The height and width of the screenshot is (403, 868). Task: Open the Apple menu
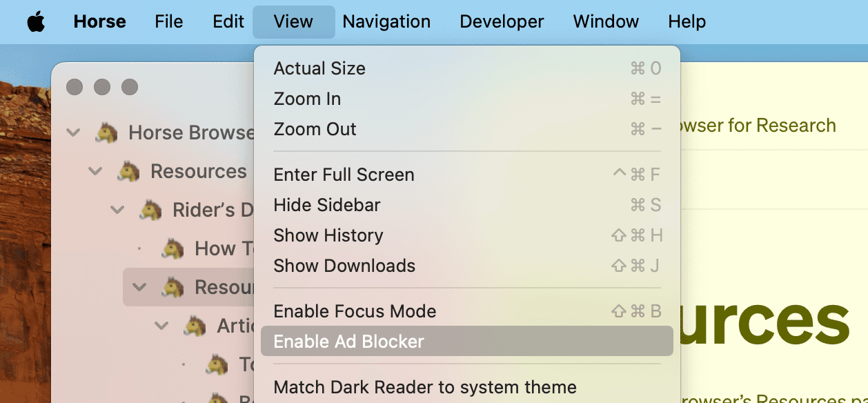tap(36, 21)
